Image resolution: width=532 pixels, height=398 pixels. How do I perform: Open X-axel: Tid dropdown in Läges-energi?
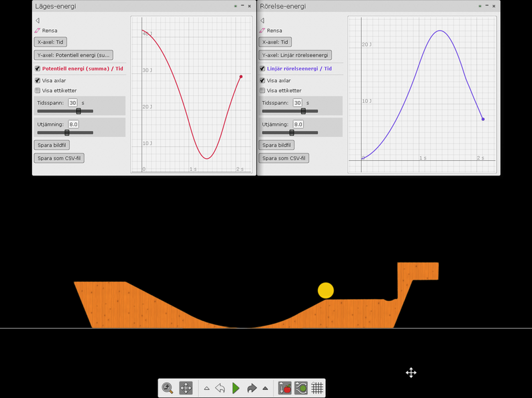click(51, 42)
